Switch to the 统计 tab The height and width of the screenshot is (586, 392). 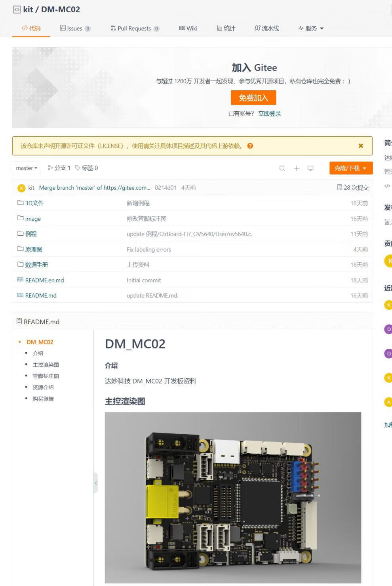point(226,28)
